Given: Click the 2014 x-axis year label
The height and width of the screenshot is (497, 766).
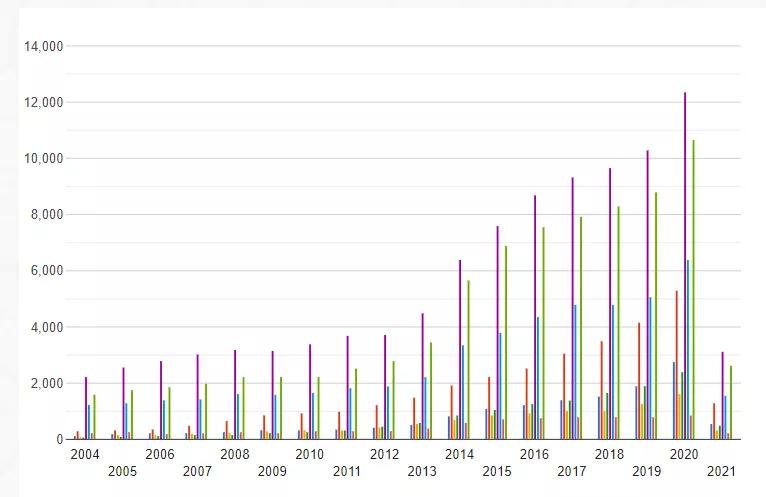Looking at the screenshot, I should (x=459, y=454).
